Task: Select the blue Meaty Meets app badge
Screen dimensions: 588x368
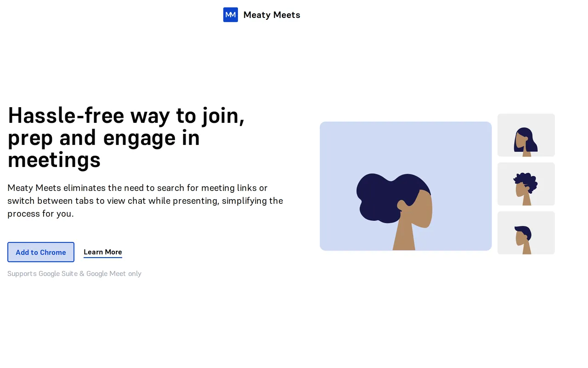Action: [231, 15]
